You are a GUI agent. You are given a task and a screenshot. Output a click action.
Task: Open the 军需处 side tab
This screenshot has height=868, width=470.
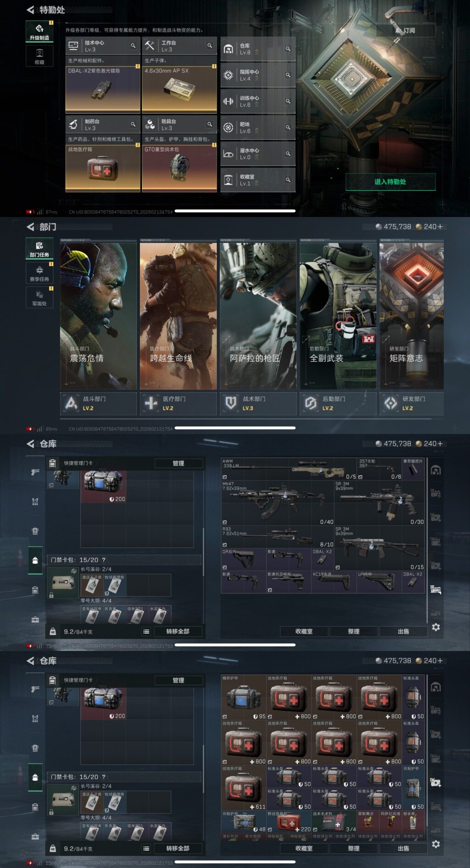click(39, 297)
